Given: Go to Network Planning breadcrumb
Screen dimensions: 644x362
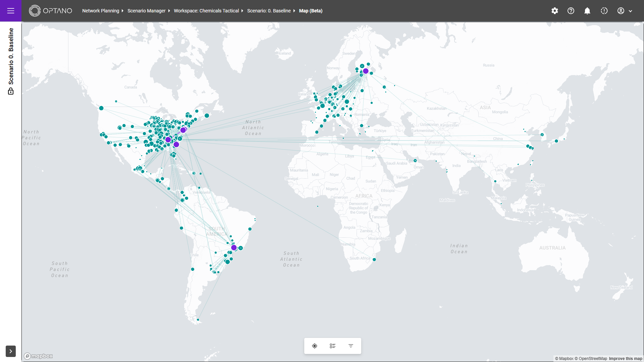Looking at the screenshot, I should click(101, 11).
